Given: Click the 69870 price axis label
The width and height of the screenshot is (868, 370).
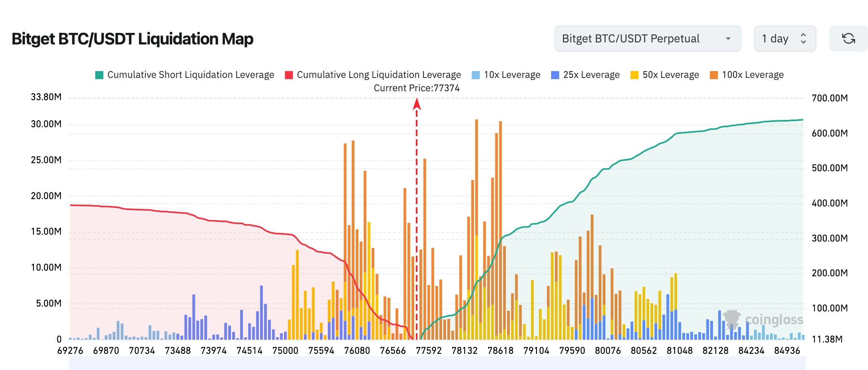Looking at the screenshot, I should (x=106, y=351).
